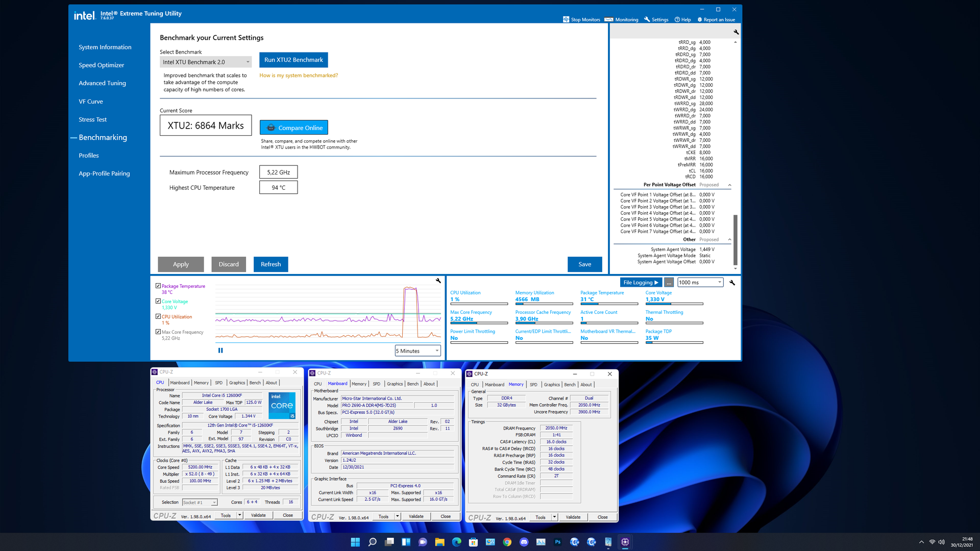Open Widgets from the taskbar

click(x=406, y=542)
